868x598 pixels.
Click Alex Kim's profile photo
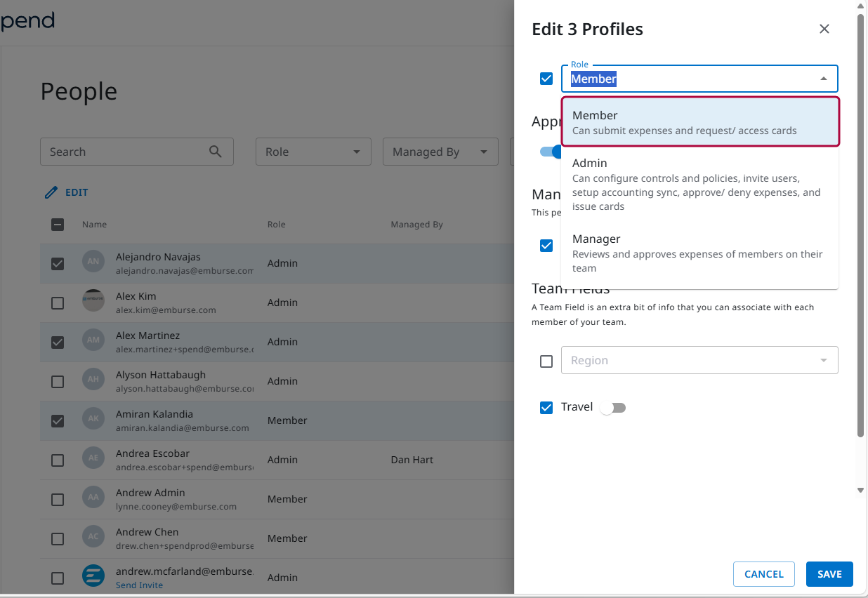[93, 301]
